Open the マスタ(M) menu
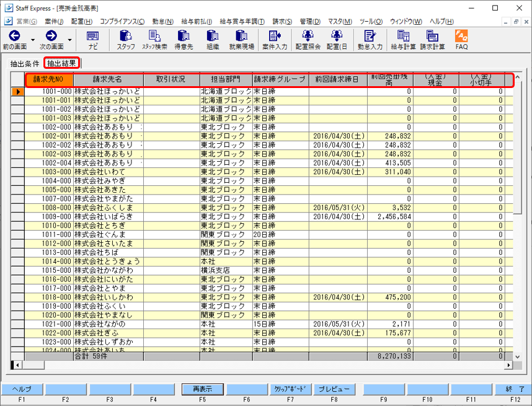Image resolution: width=532 pixels, height=406 pixels. pyautogui.click(x=340, y=20)
